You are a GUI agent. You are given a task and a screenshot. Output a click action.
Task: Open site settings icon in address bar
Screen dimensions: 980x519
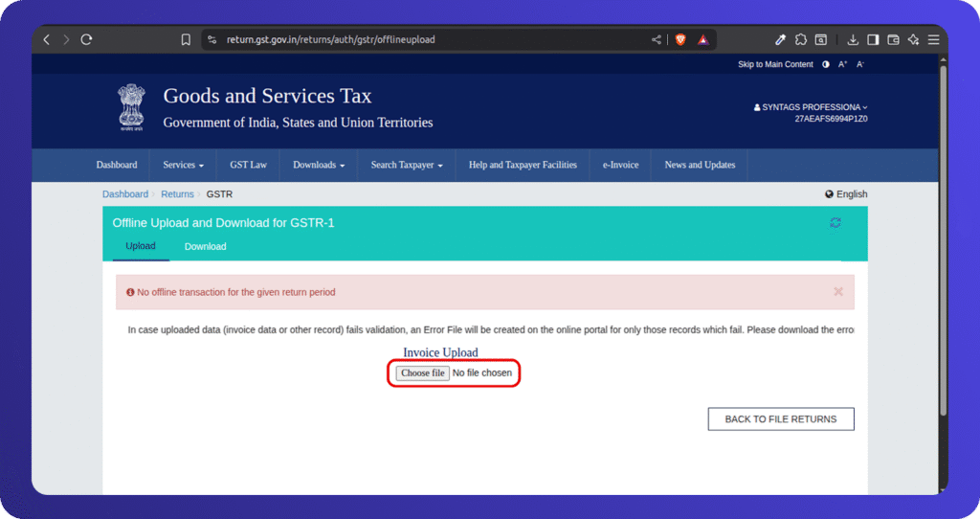(212, 39)
